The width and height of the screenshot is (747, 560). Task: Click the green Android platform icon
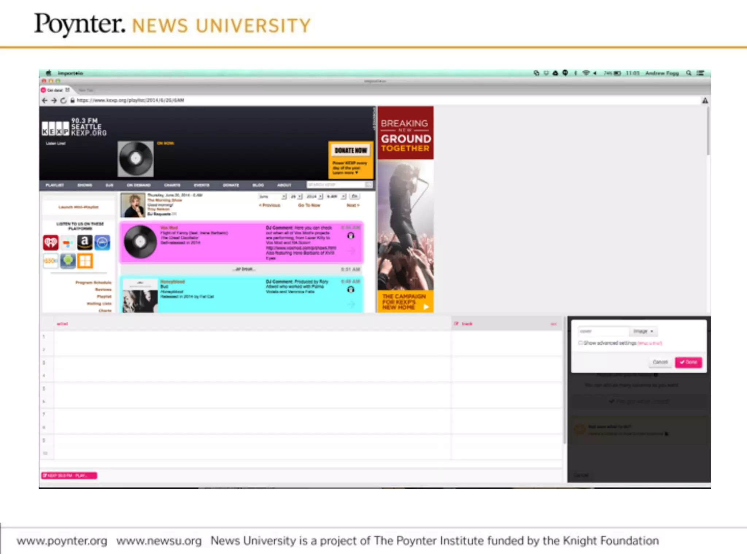(x=68, y=261)
